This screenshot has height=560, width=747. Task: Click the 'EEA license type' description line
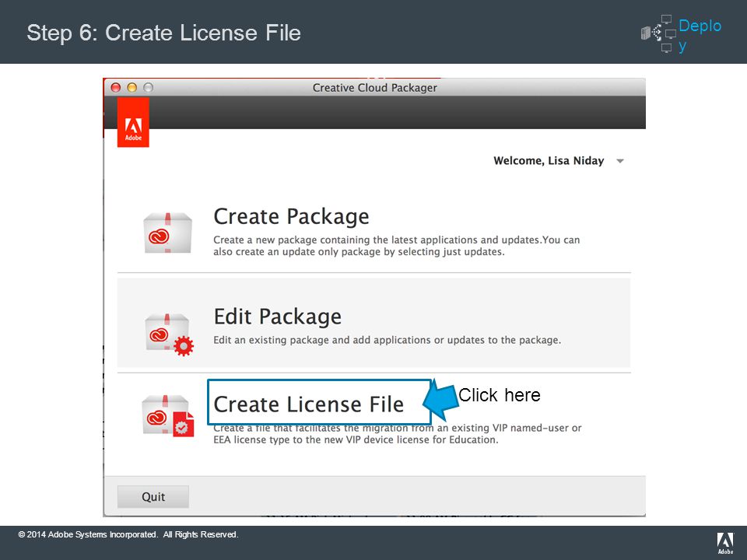pyautogui.click(x=356, y=439)
